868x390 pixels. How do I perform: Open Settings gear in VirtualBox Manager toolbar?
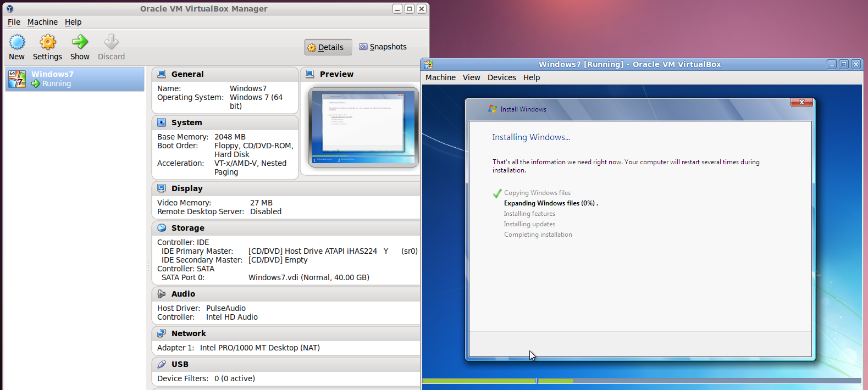[x=48, y=42]
